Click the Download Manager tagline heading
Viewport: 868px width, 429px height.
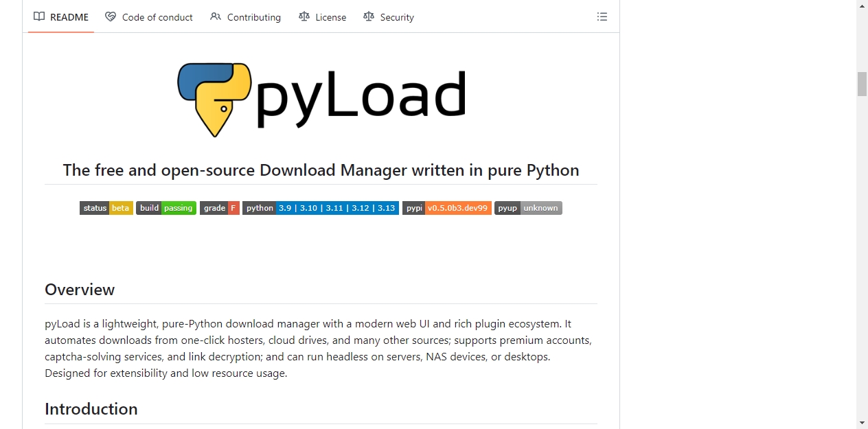[321, 170]
